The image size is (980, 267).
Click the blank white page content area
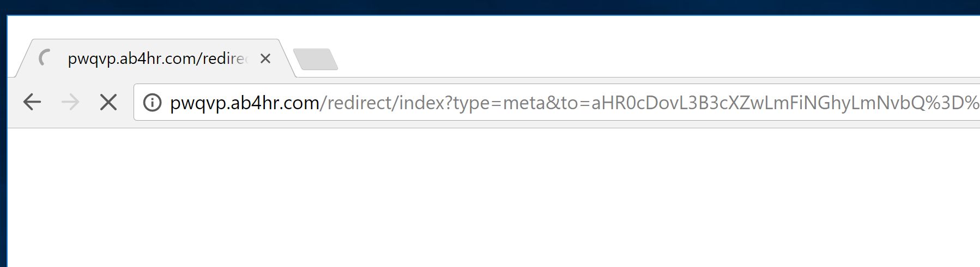tap(491, 202)
